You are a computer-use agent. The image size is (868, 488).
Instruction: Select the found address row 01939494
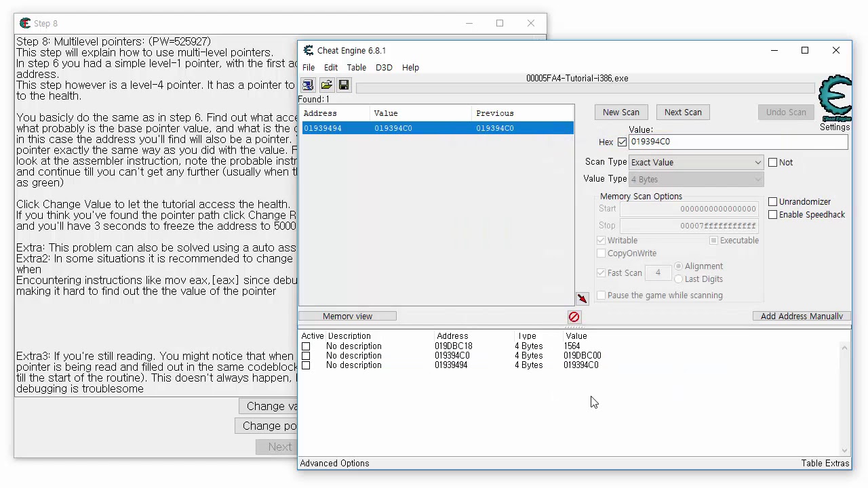coord(437,128)
